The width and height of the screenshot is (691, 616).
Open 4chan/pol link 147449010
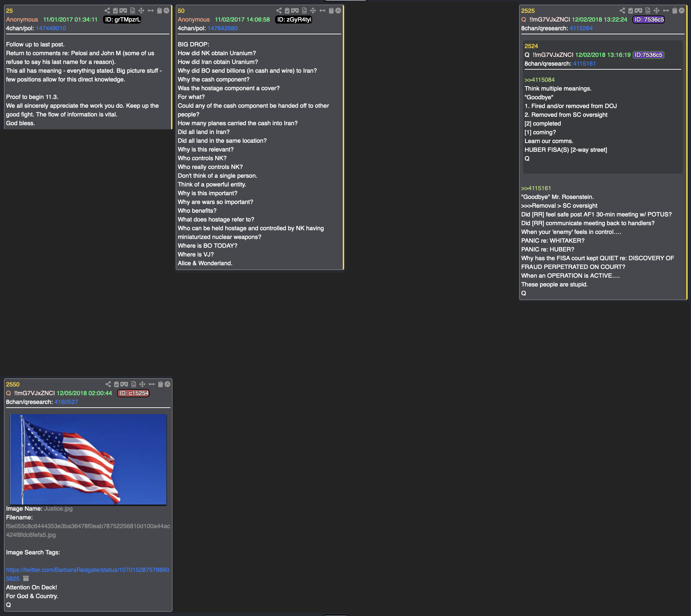(51, 28)
